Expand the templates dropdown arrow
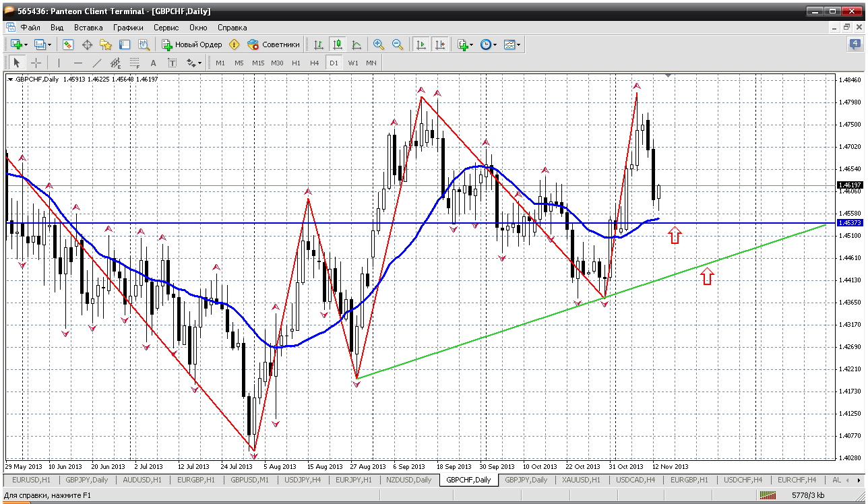This screenshot has height=504, width=868. tap(518, 44)
